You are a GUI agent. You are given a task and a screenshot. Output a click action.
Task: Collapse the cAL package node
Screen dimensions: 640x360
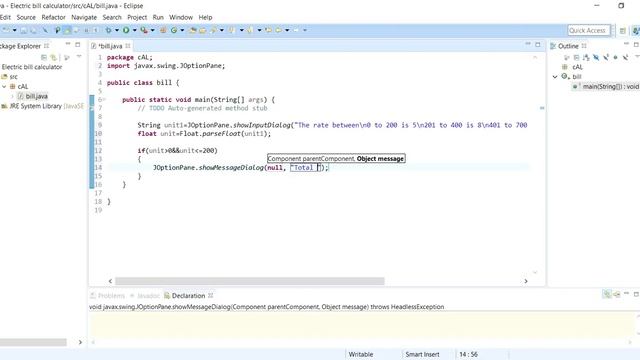coord(4,87)
